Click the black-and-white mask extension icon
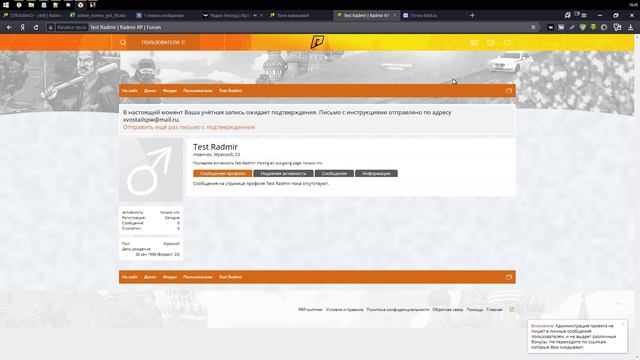The height and width of the screenshot is (360, 640). 550,27
